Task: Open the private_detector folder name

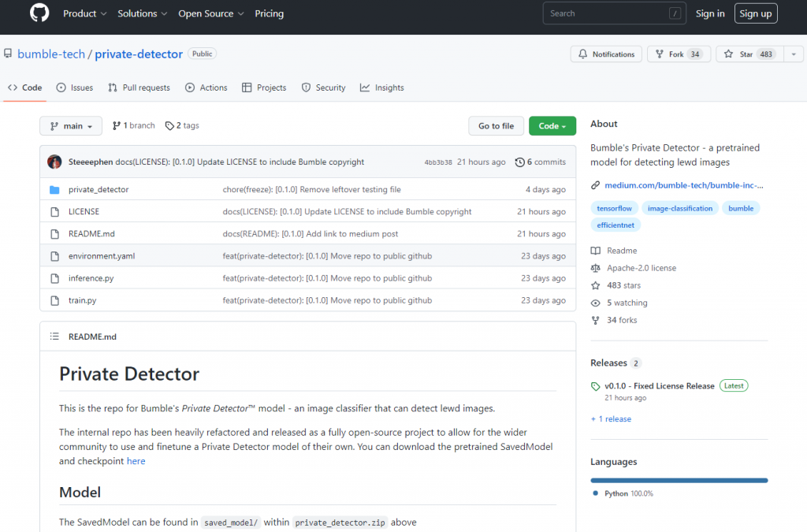Action: click(99, 189)
